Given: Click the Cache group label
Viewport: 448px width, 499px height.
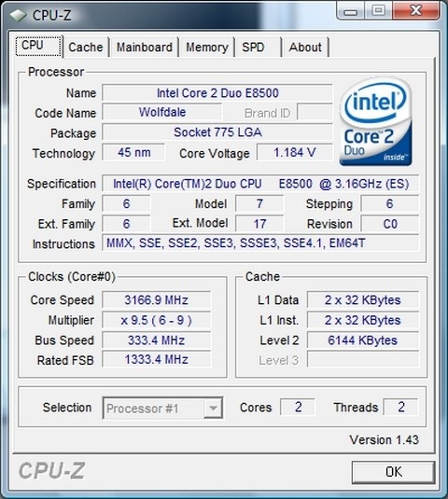Looking at the screenshot, I should tap(262, 277).
